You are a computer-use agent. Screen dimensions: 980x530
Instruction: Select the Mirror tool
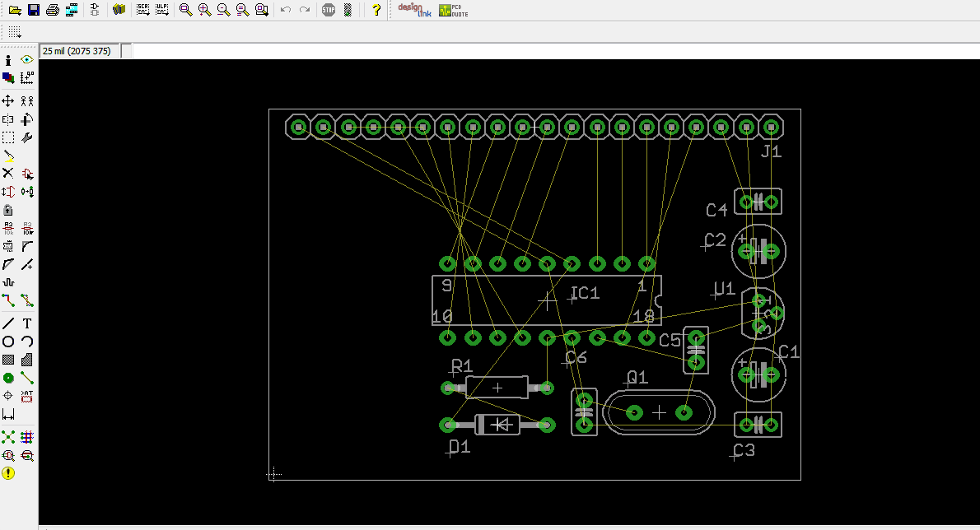click(8, 119)
